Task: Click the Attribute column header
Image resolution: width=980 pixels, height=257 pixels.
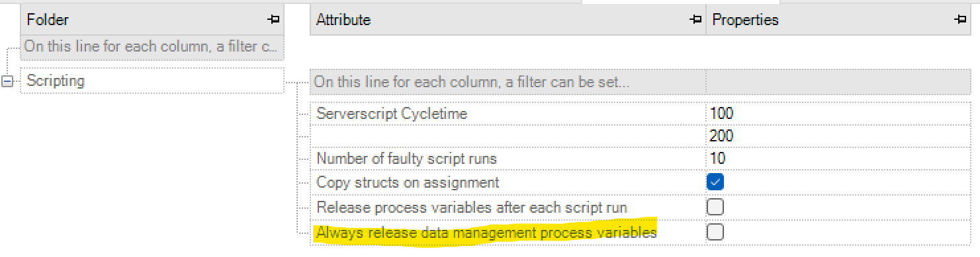Action: tap(508, 20)
